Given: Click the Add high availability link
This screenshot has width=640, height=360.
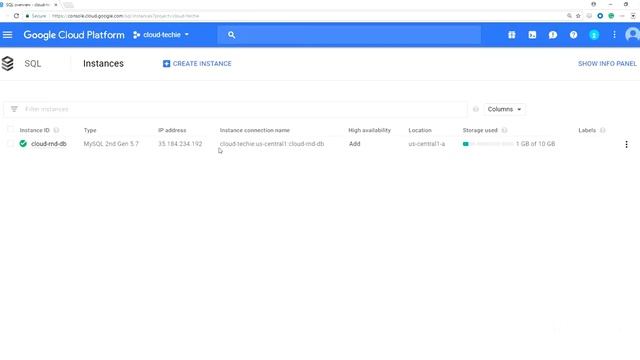Looking at the screenshot, I should [x=355, y=144].
